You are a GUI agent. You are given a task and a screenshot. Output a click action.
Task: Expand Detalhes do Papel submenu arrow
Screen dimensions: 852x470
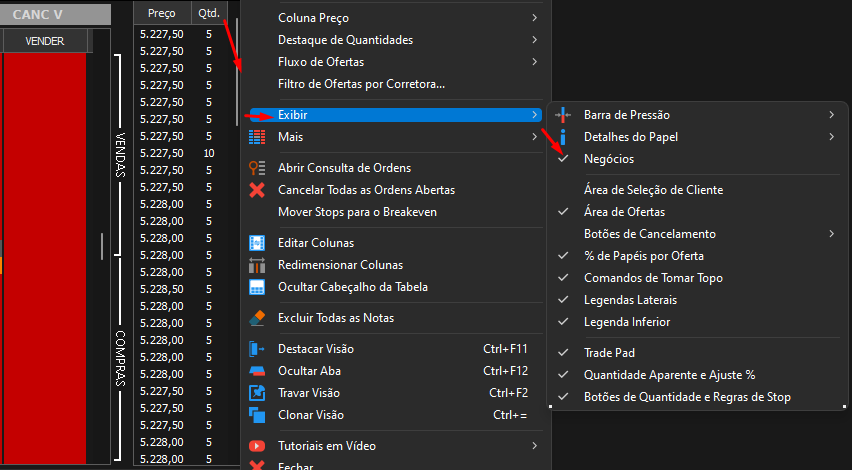tap(831, 137)
